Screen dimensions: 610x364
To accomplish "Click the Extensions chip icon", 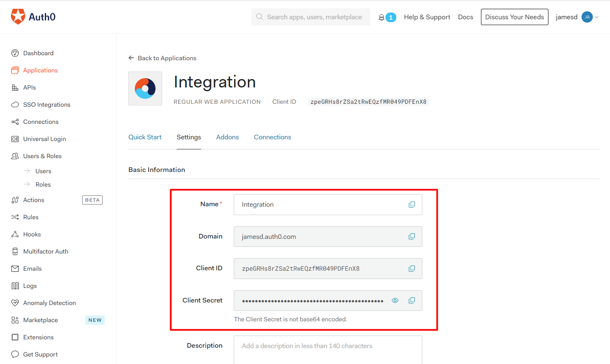I will coord(15,337).
